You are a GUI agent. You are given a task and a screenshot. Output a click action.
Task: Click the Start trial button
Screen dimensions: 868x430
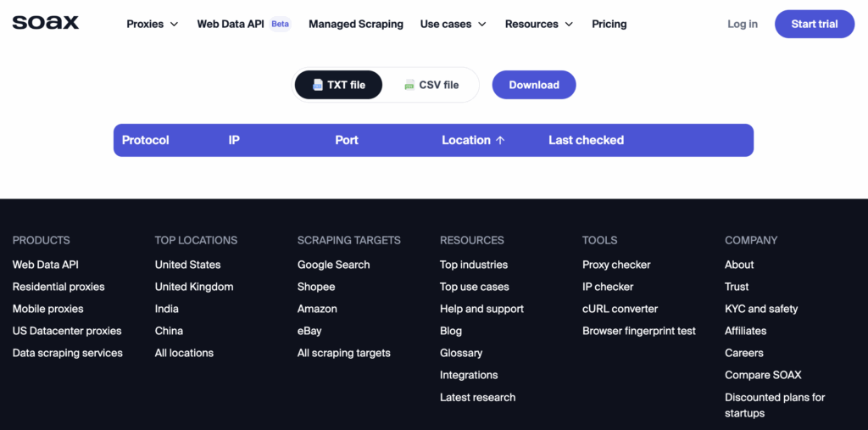click(x=815, y=24)
